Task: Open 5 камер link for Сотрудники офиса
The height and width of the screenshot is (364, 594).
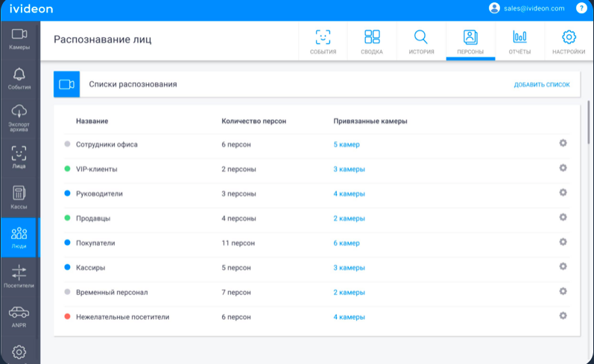Action: pyautogui.click(x=347, y=144)
